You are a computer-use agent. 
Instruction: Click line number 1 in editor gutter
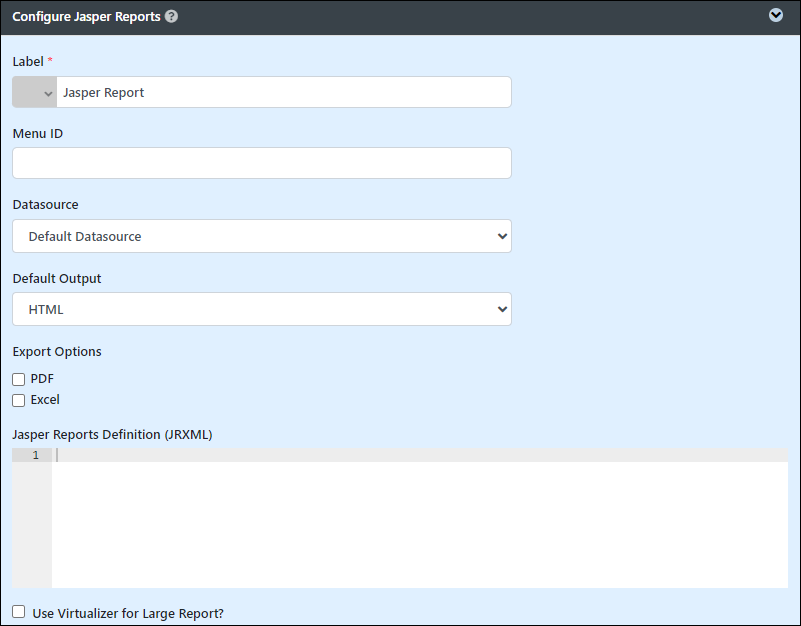[x=35, y=455]
